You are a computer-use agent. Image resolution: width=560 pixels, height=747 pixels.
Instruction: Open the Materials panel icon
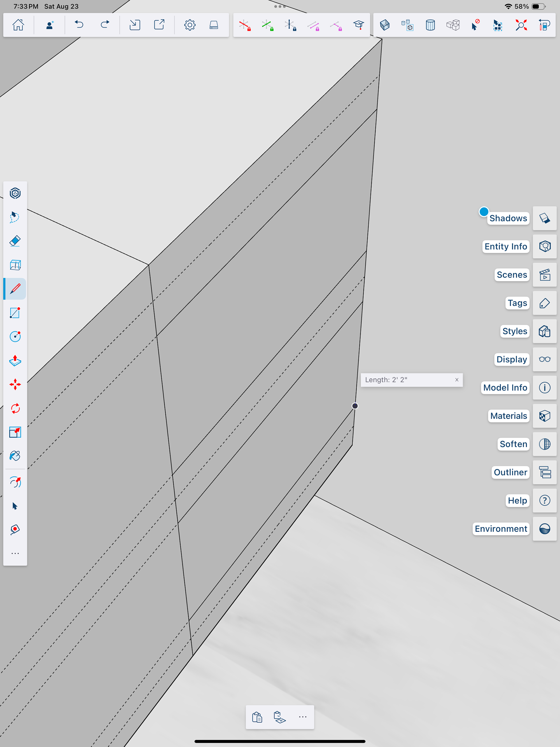(545, 416)
